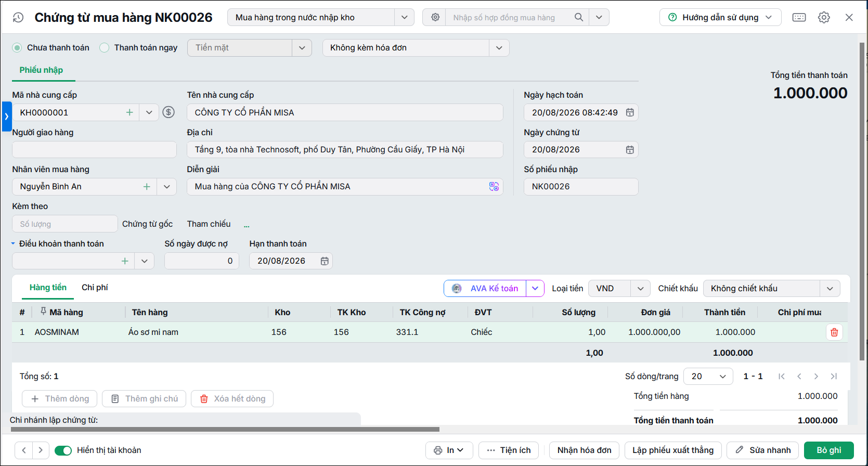Open Hướng dẫn sử dụng dropdown

pos(720,17)
